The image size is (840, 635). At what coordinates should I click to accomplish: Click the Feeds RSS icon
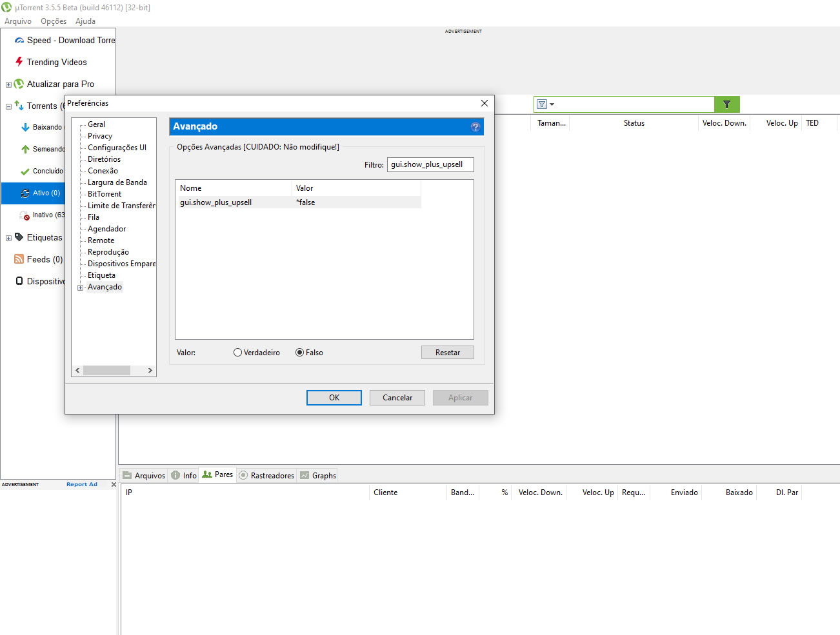click(x=19, y=259)
